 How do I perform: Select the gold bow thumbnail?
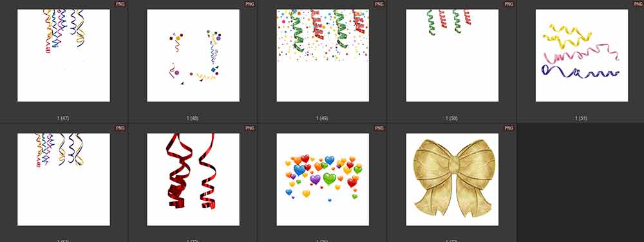coord(452,179)
